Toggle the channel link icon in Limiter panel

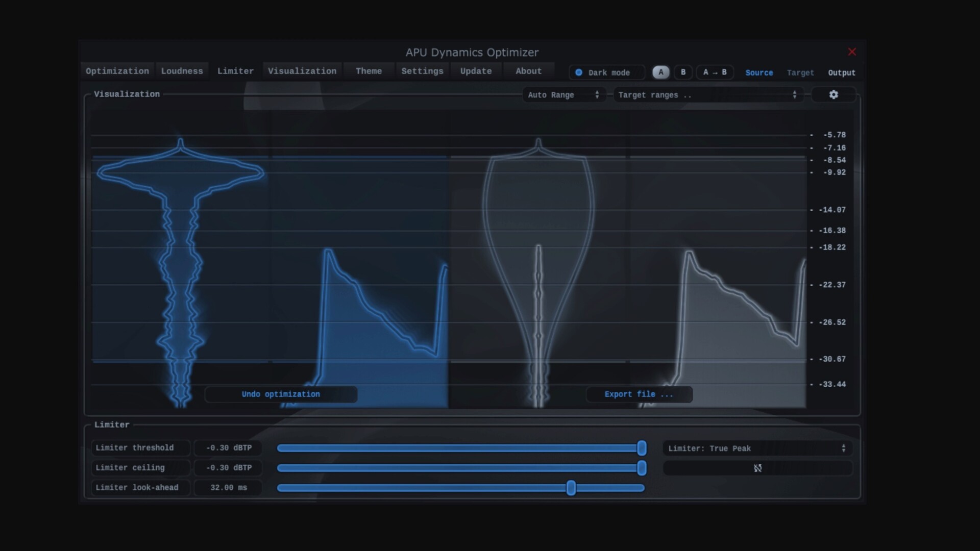(x=757, y=468)
